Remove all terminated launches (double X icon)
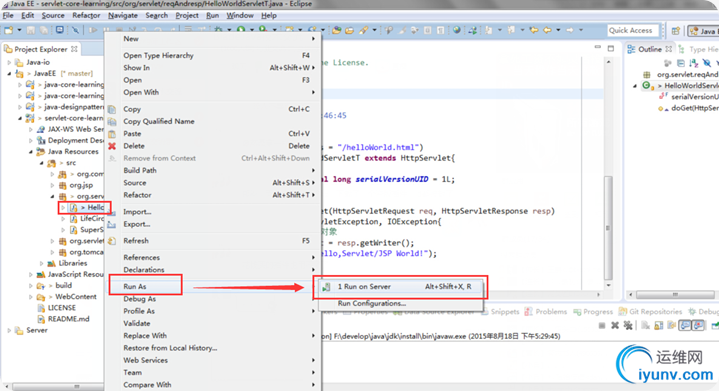Viewport: 719px width, 391px height. point(628,325)
